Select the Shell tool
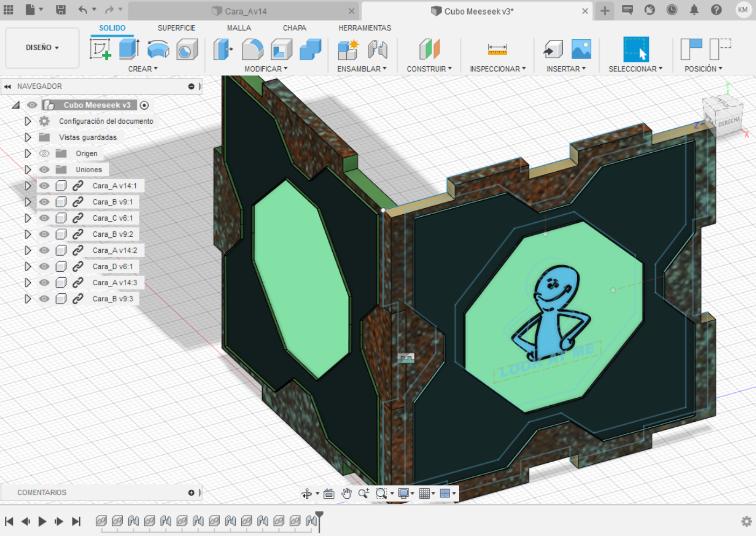Viewport: 756px width, 536px height. [281, 49]
